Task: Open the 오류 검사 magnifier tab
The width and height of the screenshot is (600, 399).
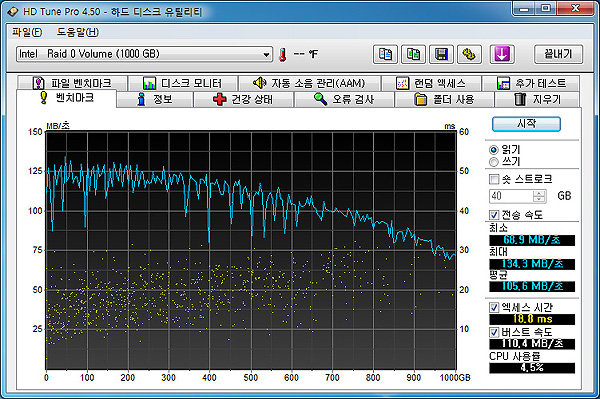Action: 344,99
